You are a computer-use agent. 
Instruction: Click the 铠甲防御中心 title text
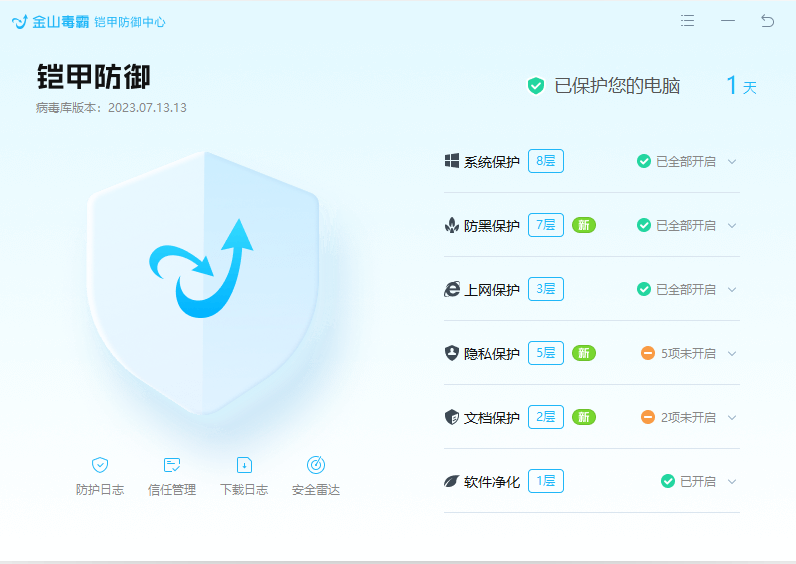pos(130,22)
